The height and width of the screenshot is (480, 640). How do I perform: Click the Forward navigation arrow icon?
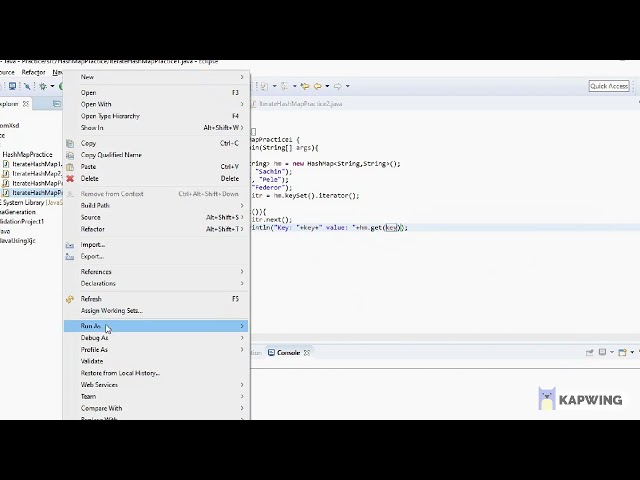click(x=338, y=86)
